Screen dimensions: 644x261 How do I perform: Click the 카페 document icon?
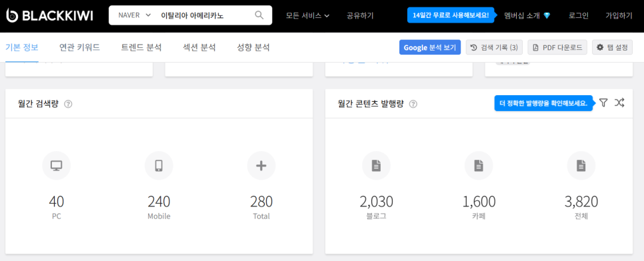[479, 166]
